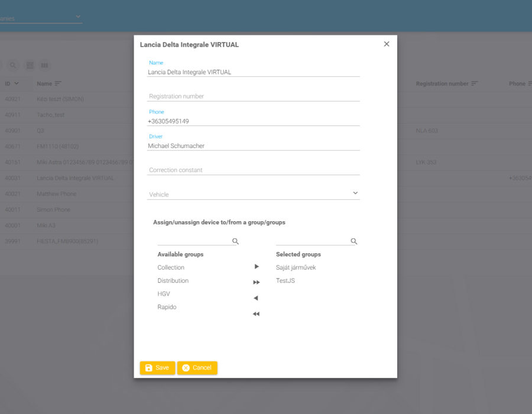The width and height of the screenshot is (532, 414).
Task: Focus the Registration number field
Action: [254, 96]
